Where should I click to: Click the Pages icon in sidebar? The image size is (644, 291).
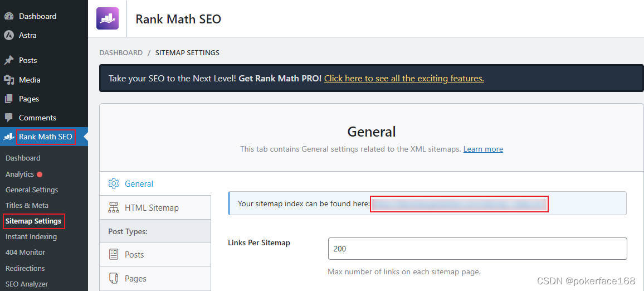9,99
